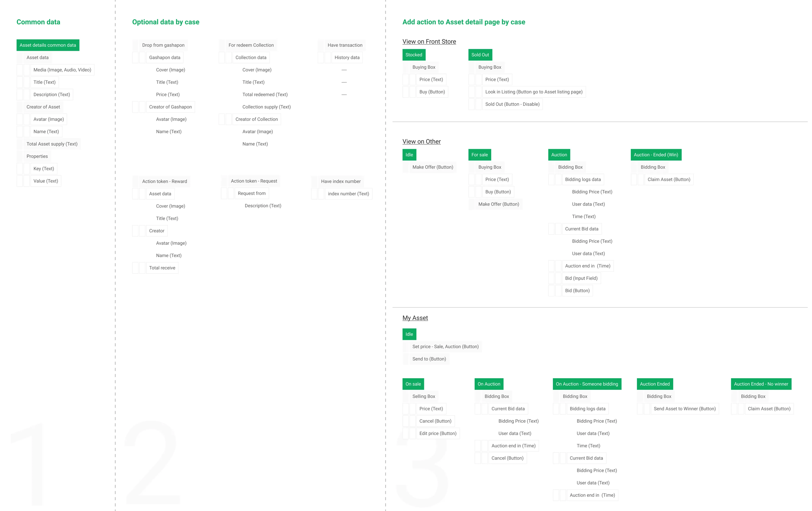The height and width of the screenshot is (511, 812).
Task: Select the green 'Sold Out' status tag
Action: point(480,55)
